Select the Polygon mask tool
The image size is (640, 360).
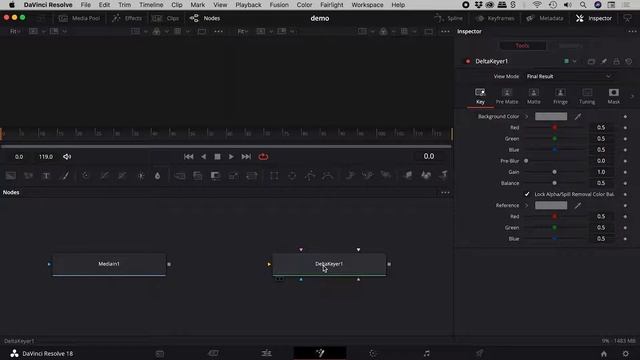coord(310,176)
